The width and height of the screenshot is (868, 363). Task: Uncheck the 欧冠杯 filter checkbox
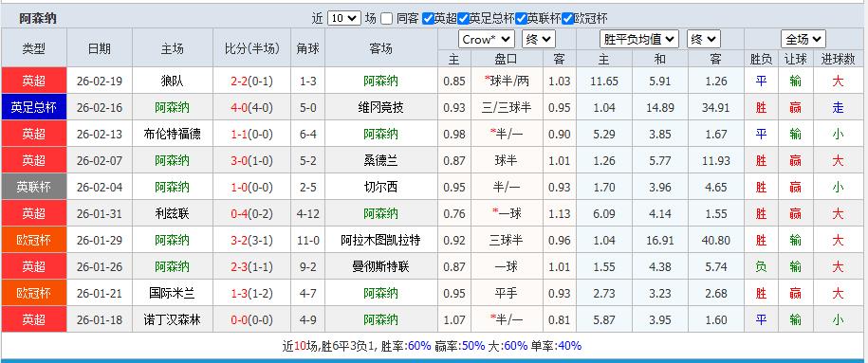tap(567, 18)
